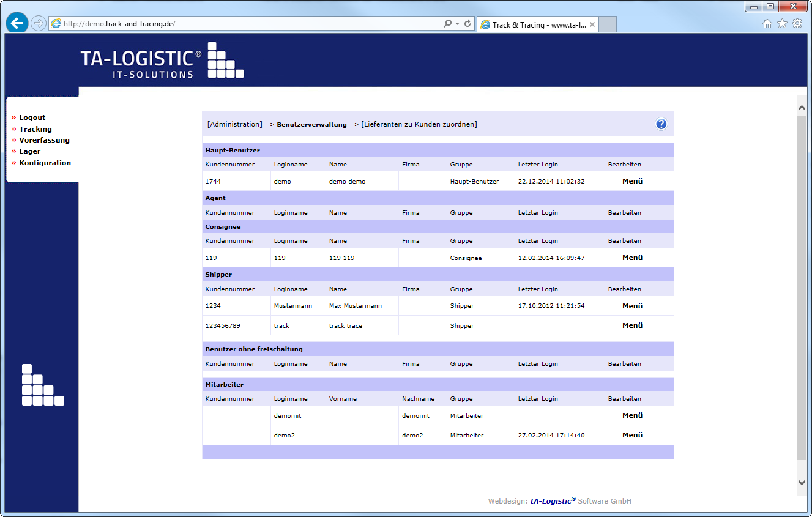
Task: Open a new blank browser tab
Action: pyautogui.click(x=607, y=24)
